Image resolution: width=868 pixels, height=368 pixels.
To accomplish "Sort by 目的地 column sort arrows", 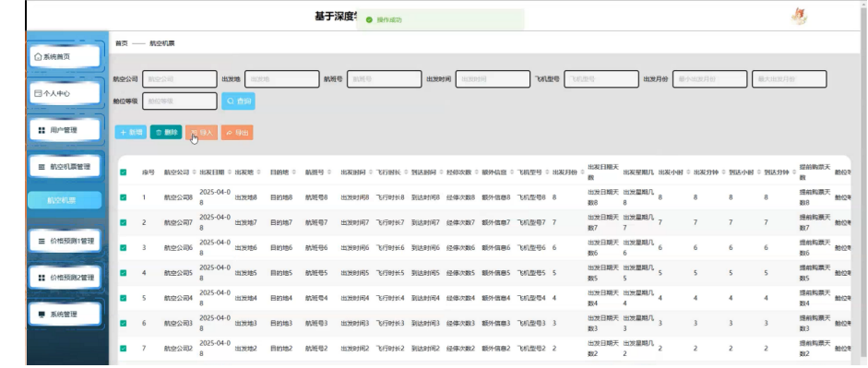I will pos(294,172).
